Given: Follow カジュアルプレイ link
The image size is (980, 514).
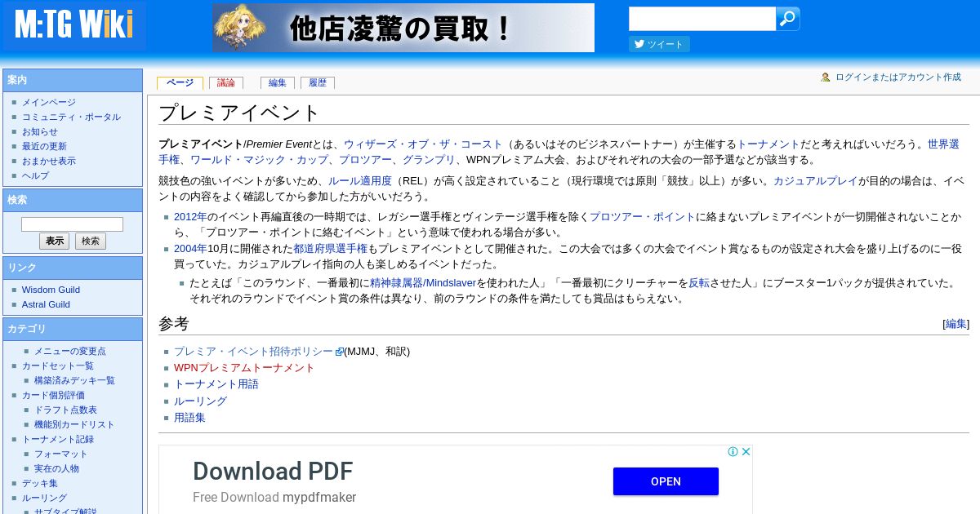Looking at the screenshot, I should pyautogui.click(x=815, y=181).
